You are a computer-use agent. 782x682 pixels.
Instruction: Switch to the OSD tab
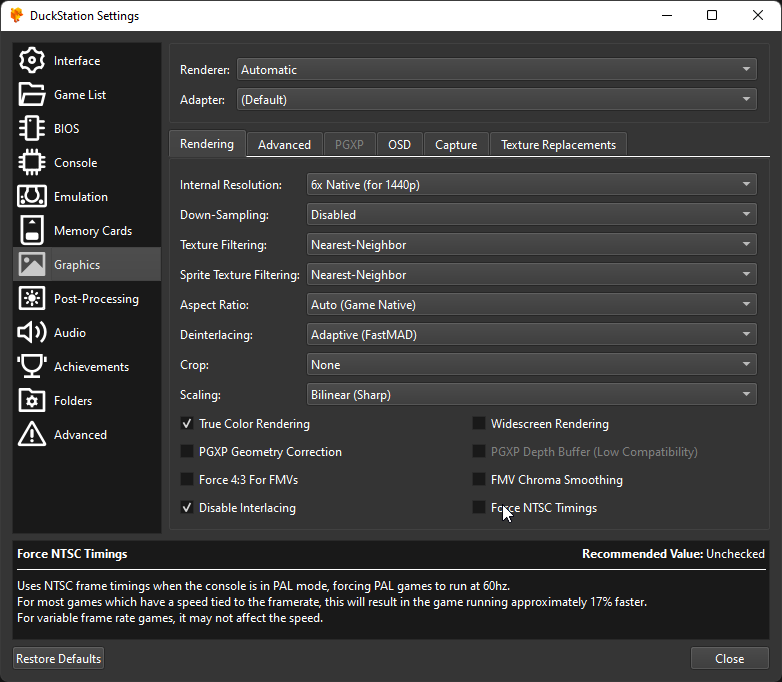(x=399, y=145)
